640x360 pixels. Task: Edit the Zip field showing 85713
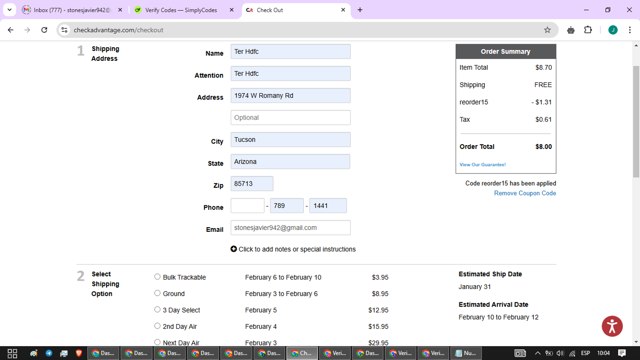point(252,184)
